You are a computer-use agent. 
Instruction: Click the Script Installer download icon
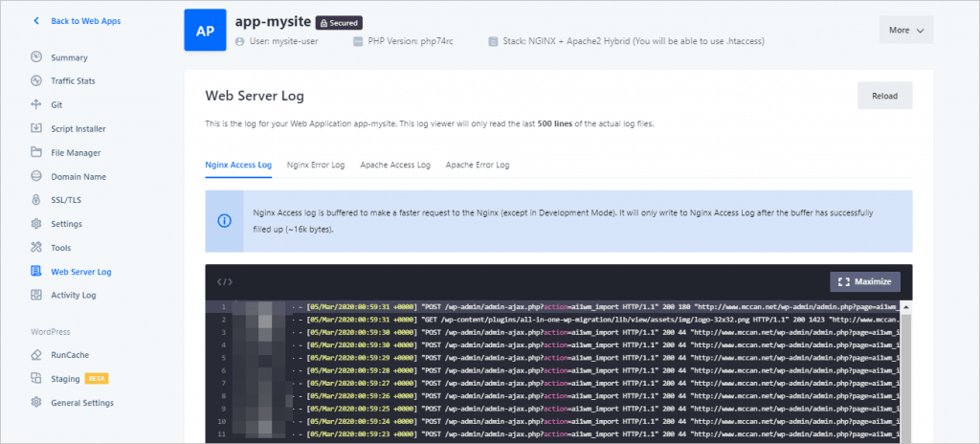tap(36, 128)
